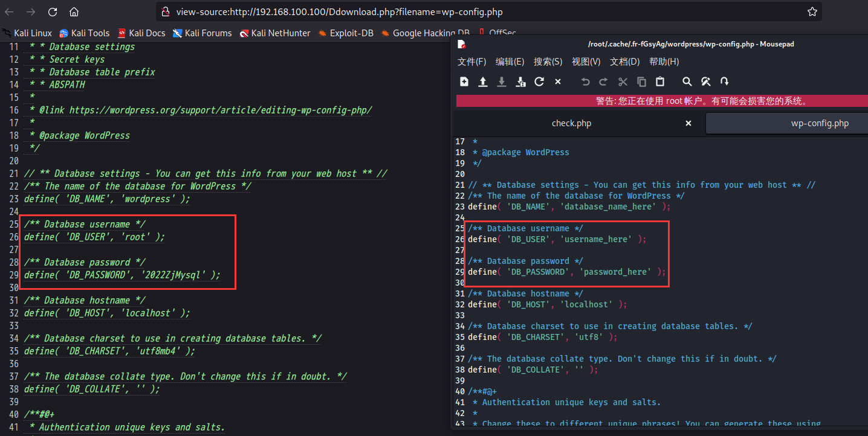The height and width of the screenshot is (436, 868).
Task: Copy selection using Mousepad copy icon
Action: click(642, 82)
